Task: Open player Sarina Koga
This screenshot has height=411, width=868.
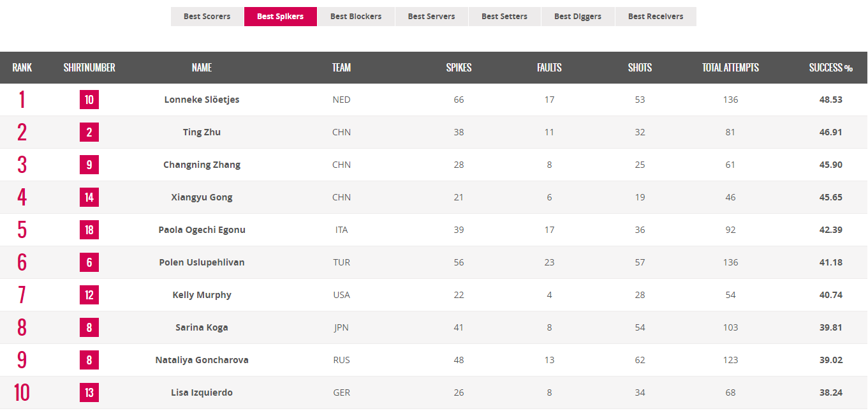Action: click(x=202, y=327)
